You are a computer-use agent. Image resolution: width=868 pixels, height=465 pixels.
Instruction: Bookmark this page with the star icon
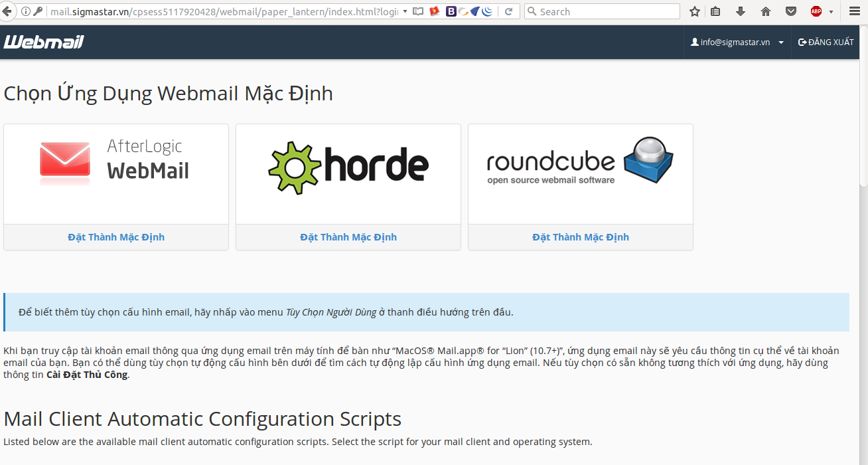point(695,11)
